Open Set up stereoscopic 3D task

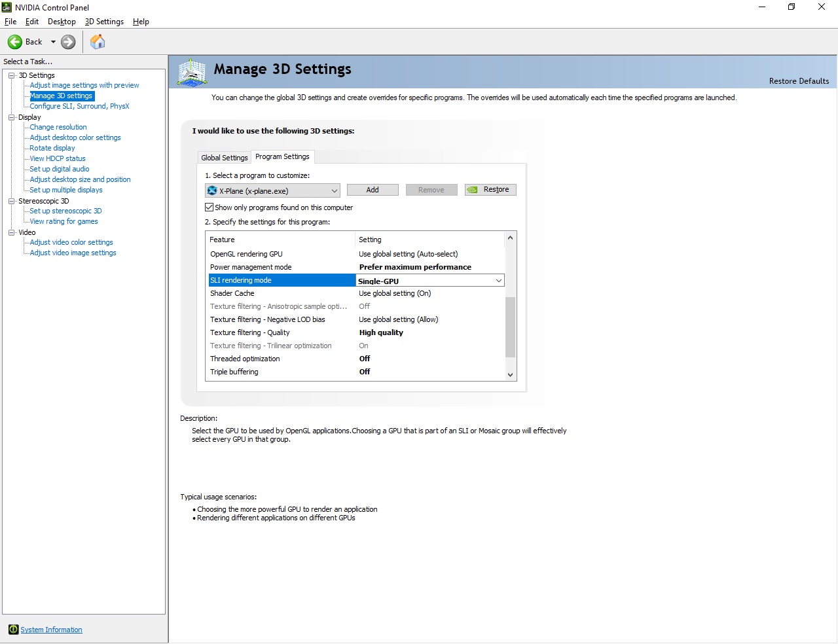point(65,211)
